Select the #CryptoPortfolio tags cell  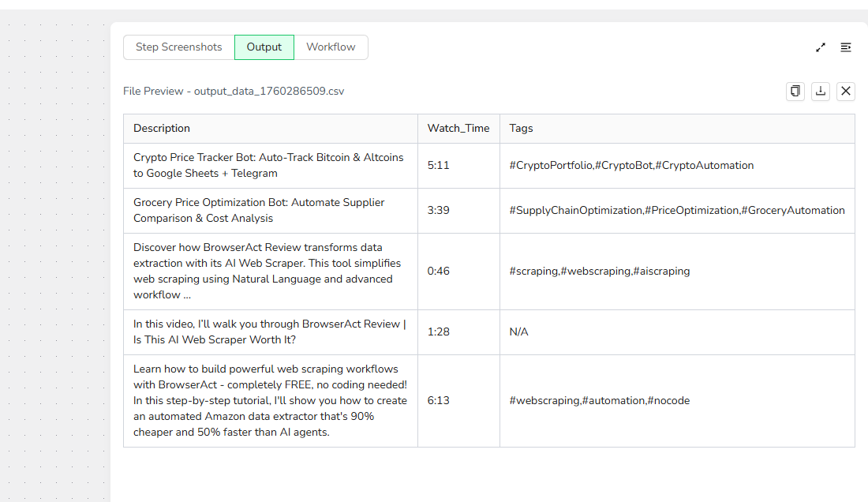631,166
